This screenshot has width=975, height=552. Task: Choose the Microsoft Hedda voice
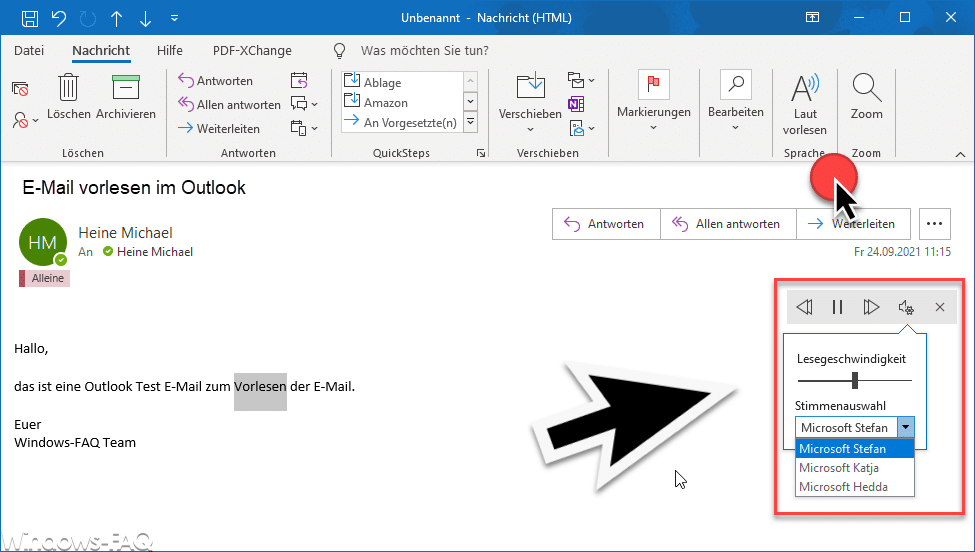click(x=854, y=487)
